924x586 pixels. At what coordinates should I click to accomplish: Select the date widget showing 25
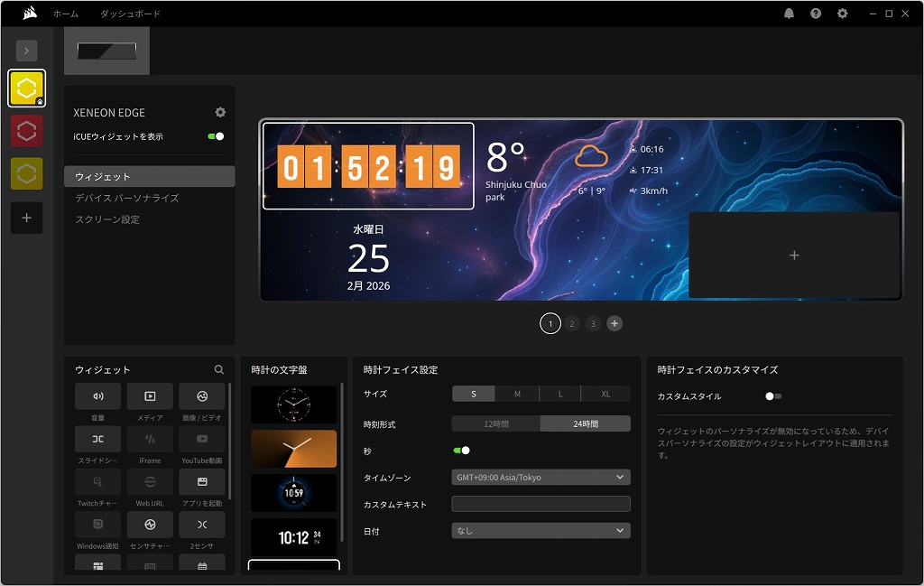pos(368,257)
